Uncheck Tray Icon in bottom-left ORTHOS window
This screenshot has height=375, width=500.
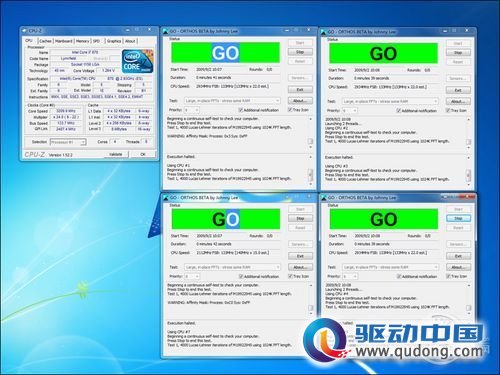tap(299, 276)
